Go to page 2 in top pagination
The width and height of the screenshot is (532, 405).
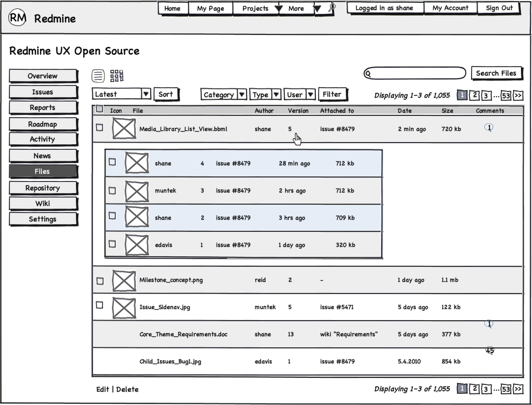pos(475,95)
